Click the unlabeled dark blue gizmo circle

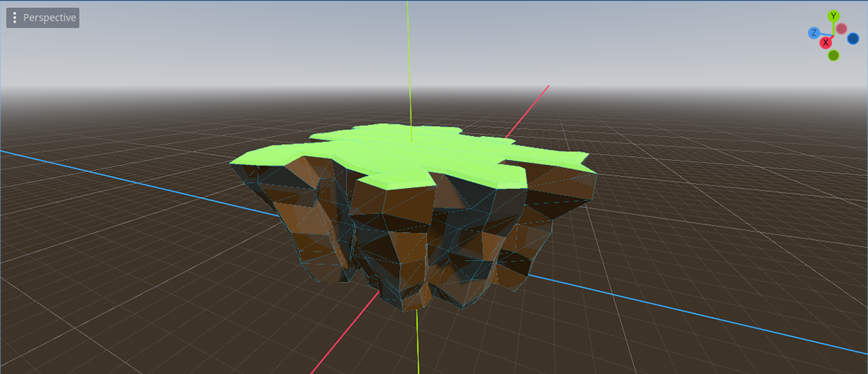click(853, 38)
